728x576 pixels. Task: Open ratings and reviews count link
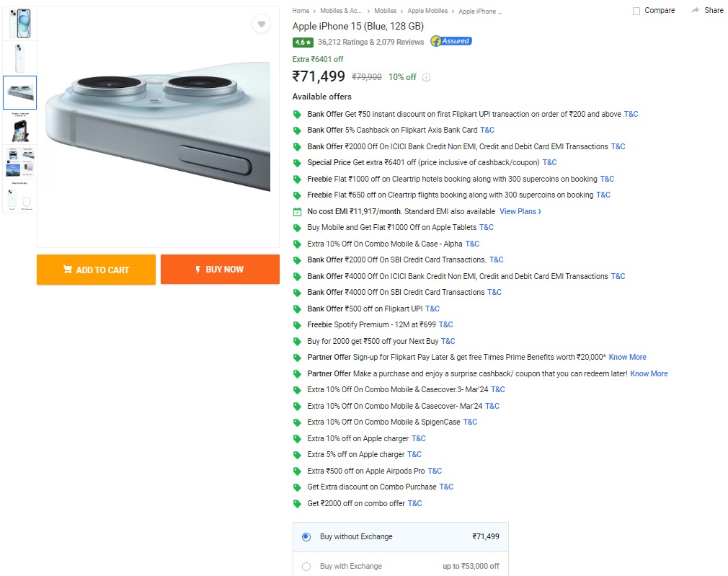click(x=370, y=42)
